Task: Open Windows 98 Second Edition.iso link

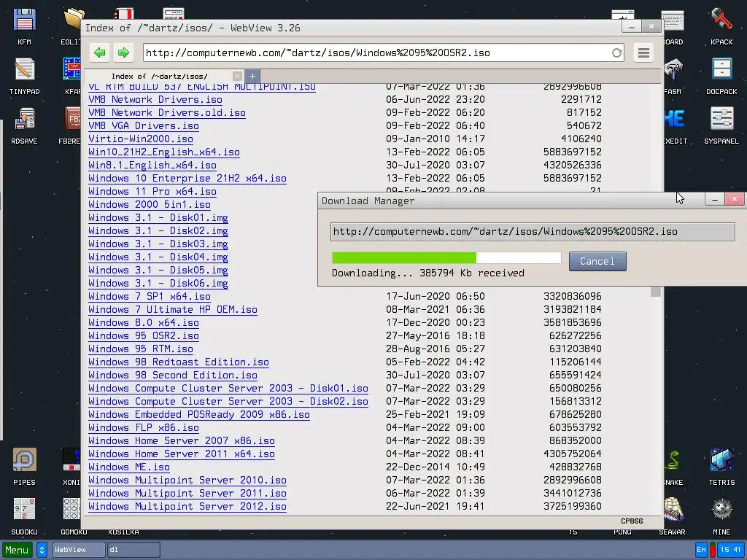Action: (173, 376)
